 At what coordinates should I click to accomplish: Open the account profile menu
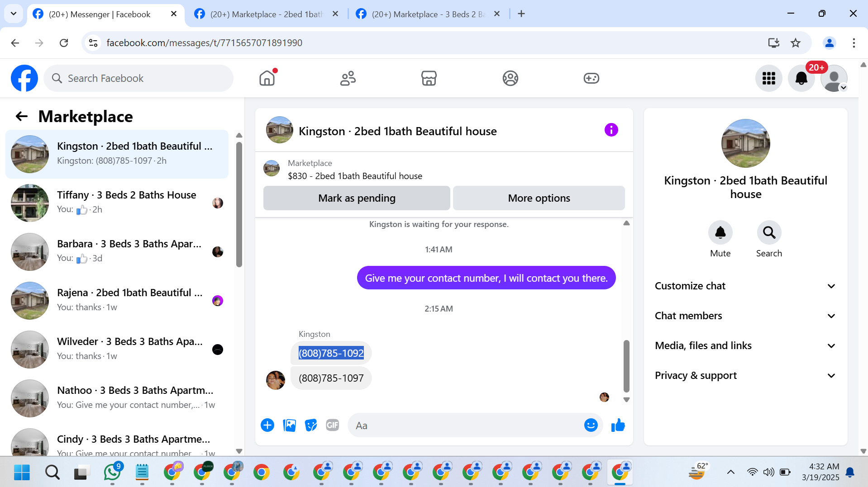point(834,78)
